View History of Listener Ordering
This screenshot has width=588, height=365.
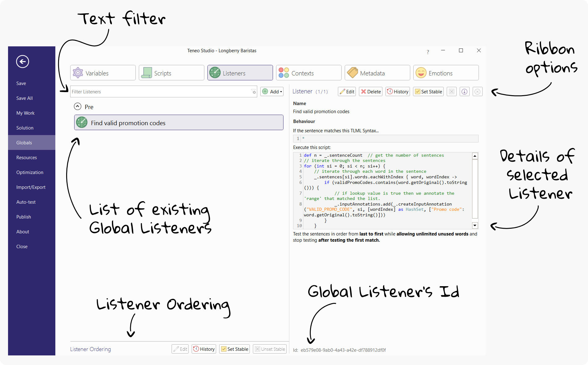click(204, 349)
